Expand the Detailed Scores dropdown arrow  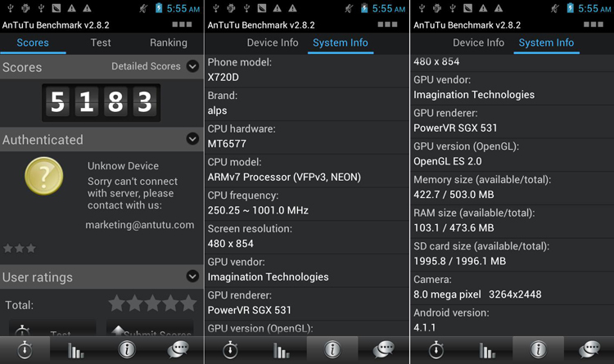click(192, 66)
